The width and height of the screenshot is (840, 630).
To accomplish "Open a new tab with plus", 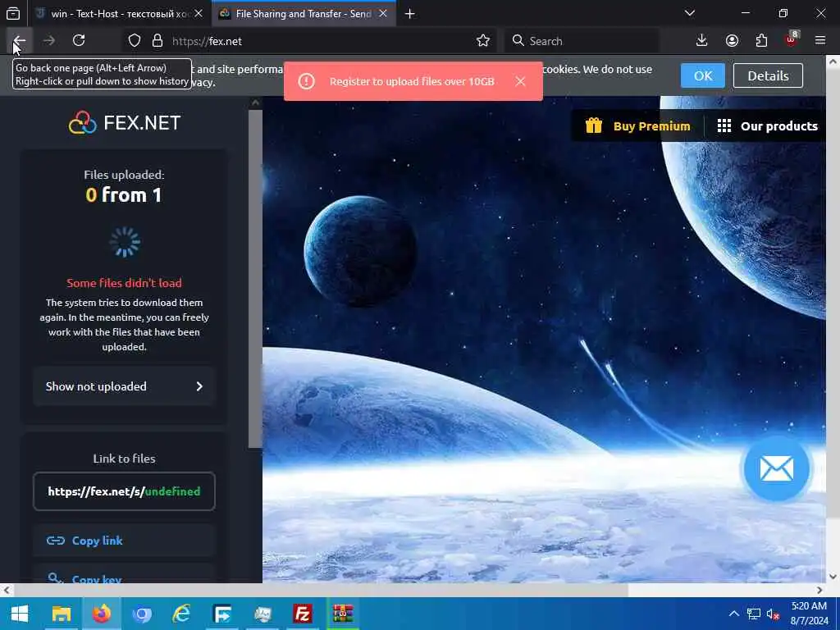I will (x=410, y=14).
